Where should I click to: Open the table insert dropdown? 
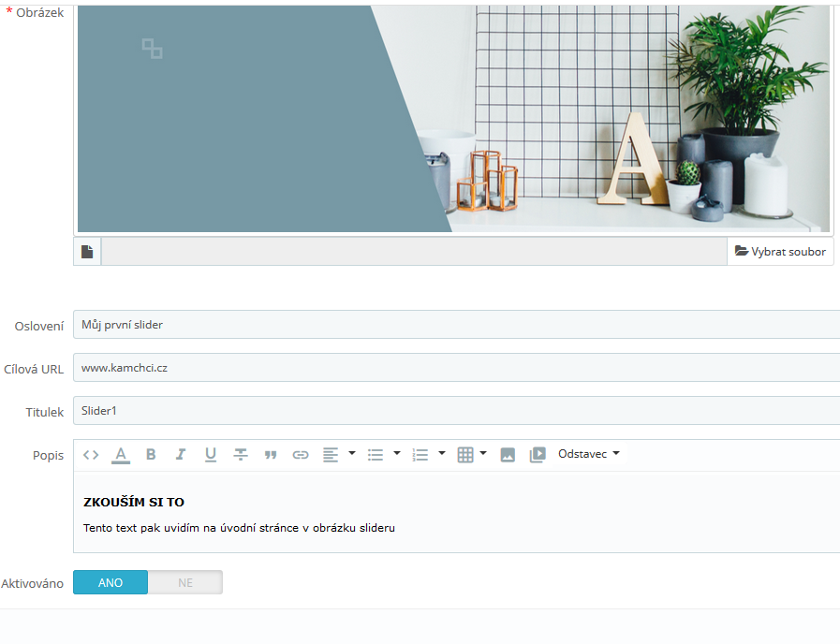483,454
